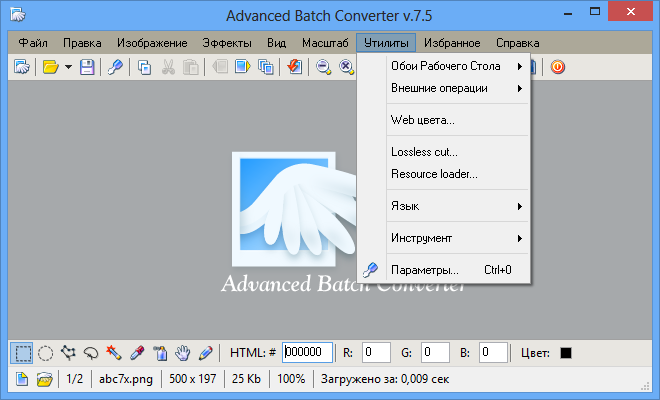Image resolution: width=660 pixels, height=400 pixels.
Task: Minimize the Advanced Batch Converter window
Action: pyautogui.click(x=568, y=13)
